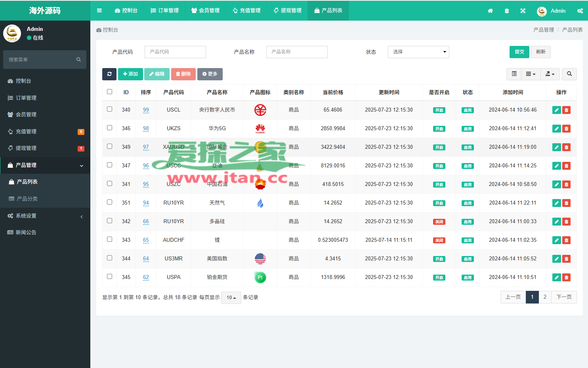The height and width of the screenshot is (368, 588).
Task: Delete row AUDCHF with the trash icon
Action: tap(567, 240)
